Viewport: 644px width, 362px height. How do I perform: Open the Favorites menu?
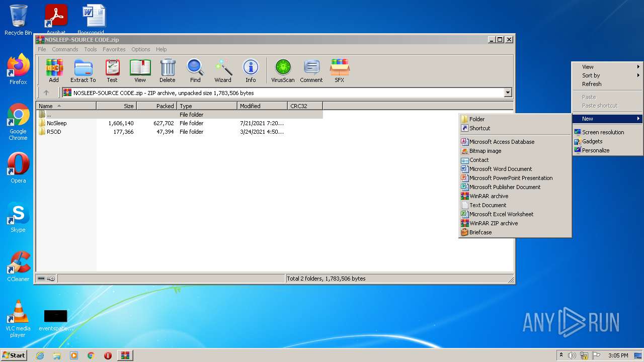[114, 49]
